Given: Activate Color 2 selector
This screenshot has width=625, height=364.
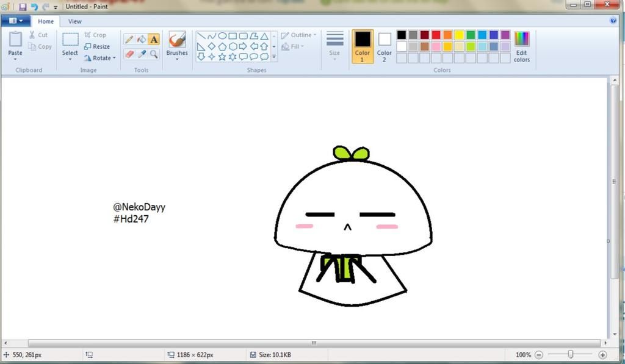Looking at the screenshot, I should pyautogui.click(x=385, y=46).
